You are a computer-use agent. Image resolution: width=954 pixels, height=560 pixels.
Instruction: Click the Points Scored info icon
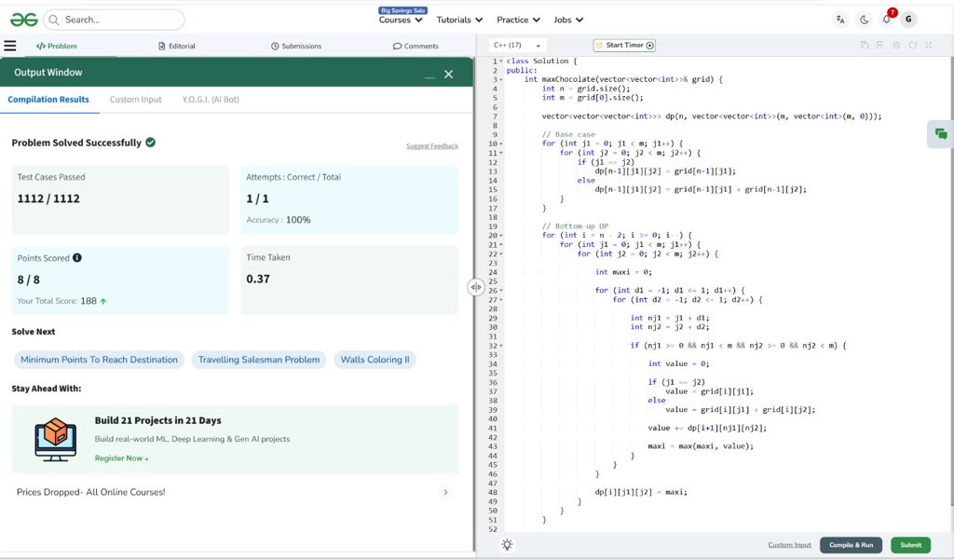point(77,258)
